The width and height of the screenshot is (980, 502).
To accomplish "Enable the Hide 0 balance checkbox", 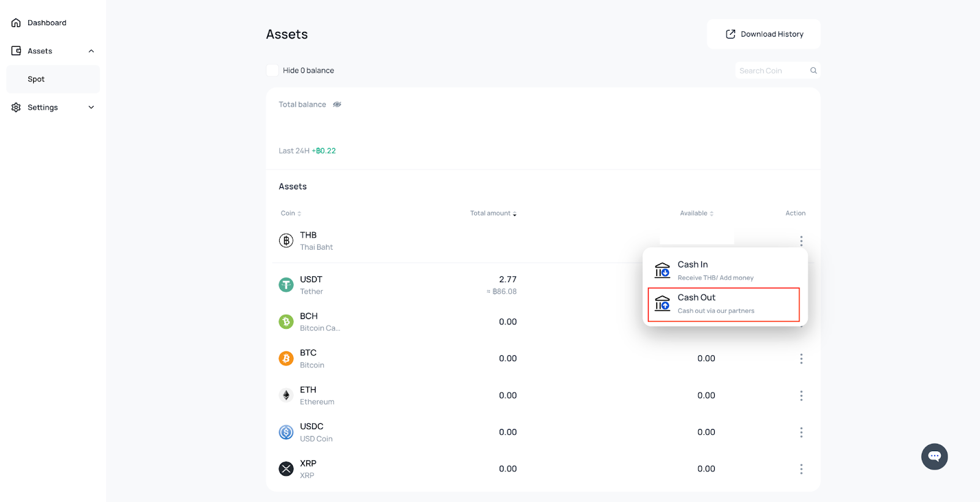I will tap(273, 70).
